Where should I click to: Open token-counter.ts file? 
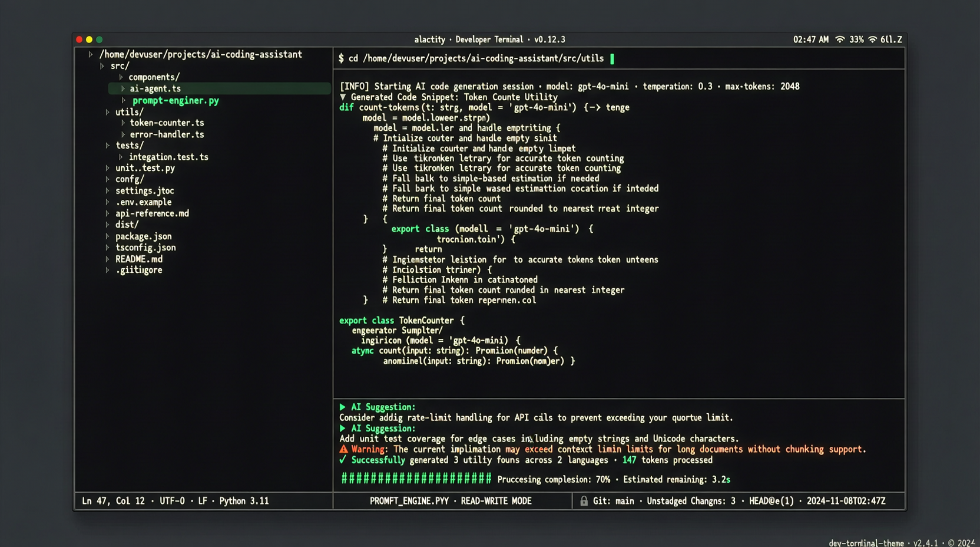pos(167,123)
